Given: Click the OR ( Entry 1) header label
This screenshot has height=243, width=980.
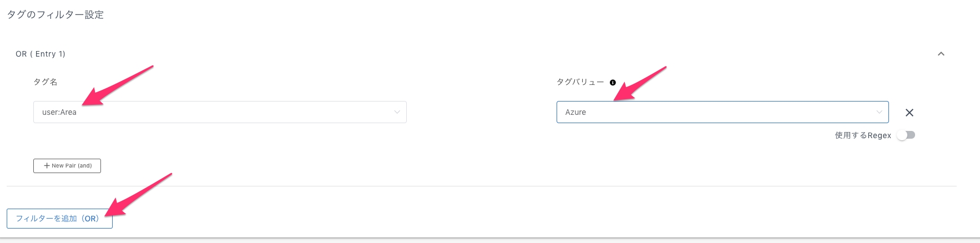Looking at the screenshot, I should coord(41,54).
